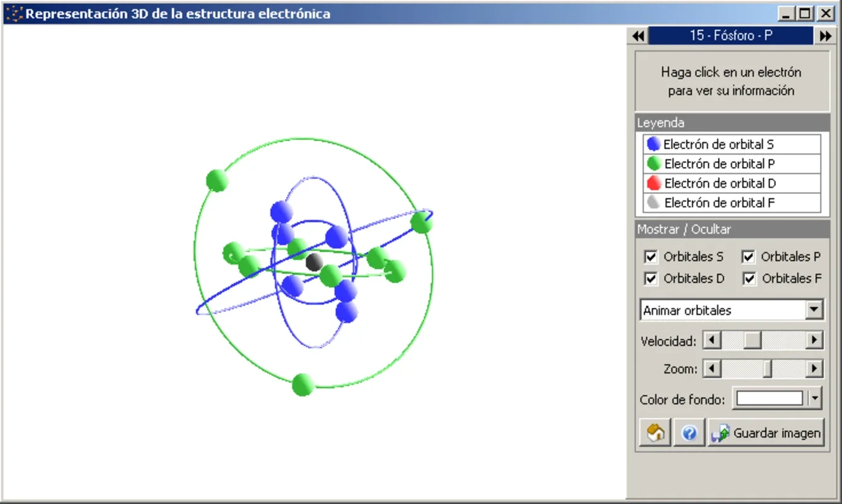The height and width of the screenshot is (504, 842).
Task: Click the Leyenda section header
Action: coord(731,123)
